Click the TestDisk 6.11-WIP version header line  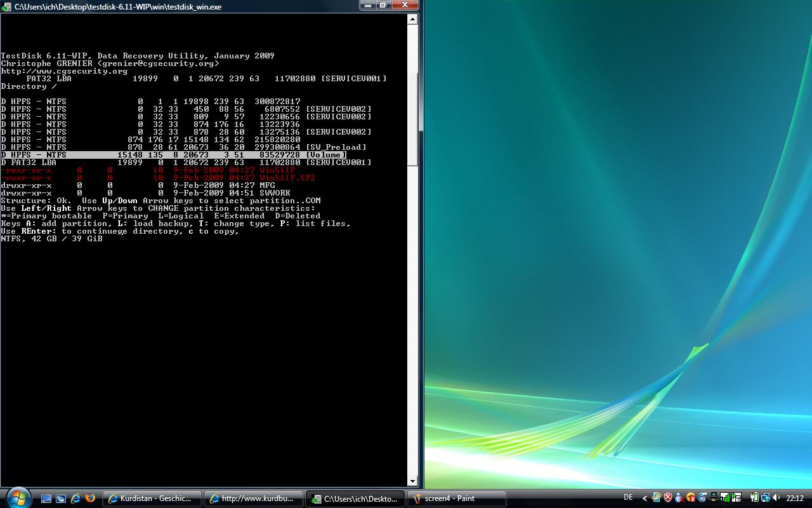pos(138,56)
